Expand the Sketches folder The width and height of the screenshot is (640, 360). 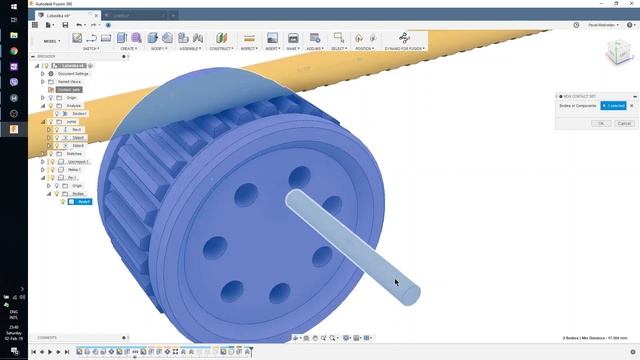[42, 153]
